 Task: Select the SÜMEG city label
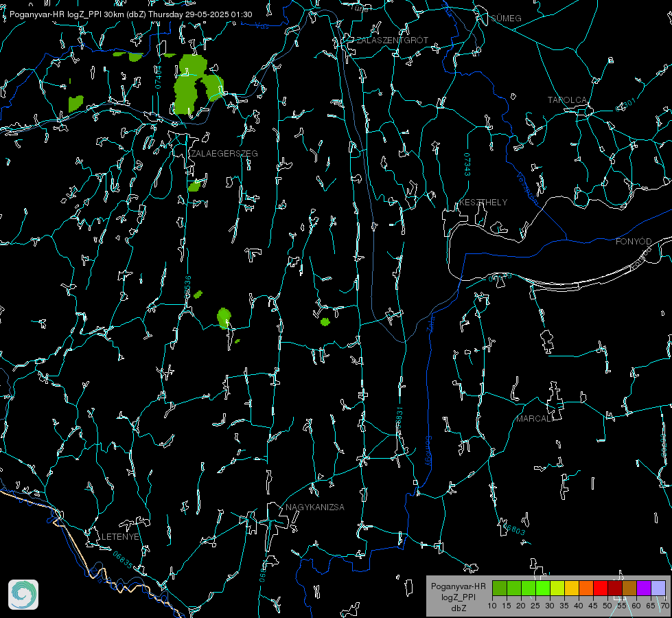pos(506,18)
